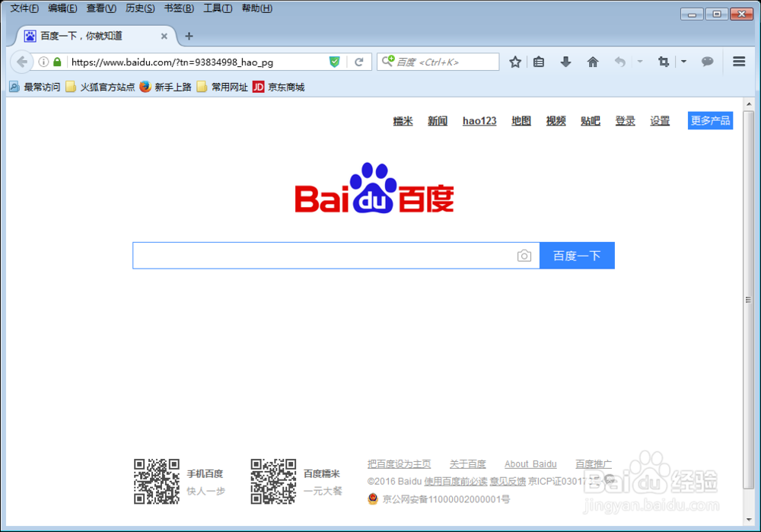This screenshot has width=761, height=532.
Task: Select the 百度一下，你就知道 tab
Action: (x=97, y=36)
